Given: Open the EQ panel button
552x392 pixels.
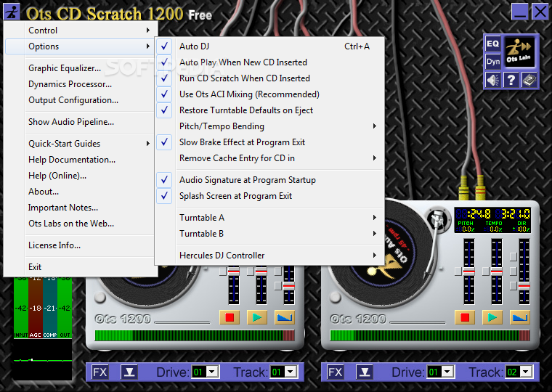Looking at the screenshot, I should tap(493, 44).
